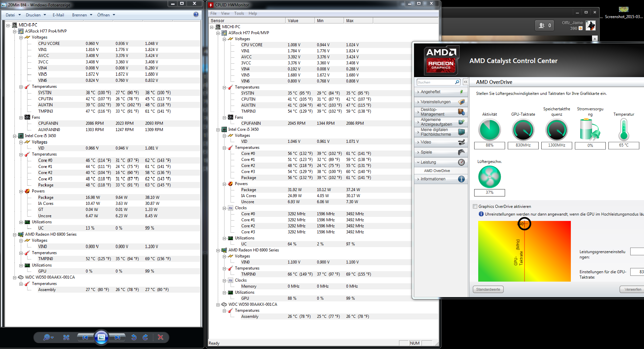Rotate the photo clockwise
This screenshot has height=349, width=644.
pos(145,337)
